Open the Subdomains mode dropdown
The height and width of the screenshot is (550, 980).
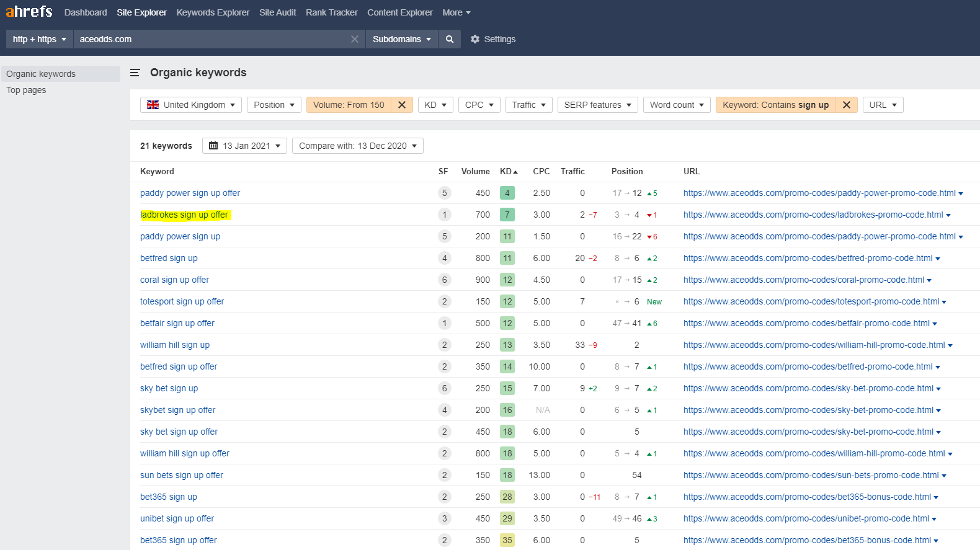pyautogui.click(x=402, y=39)
